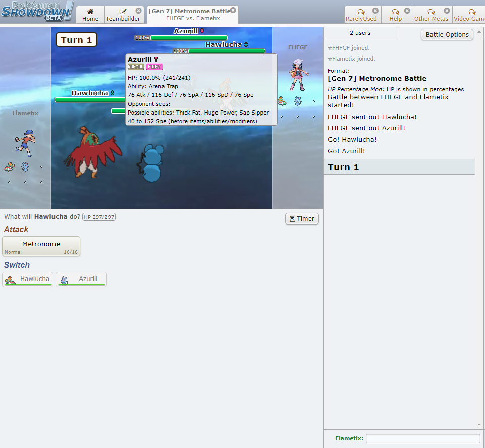
Task: Open the Help chat room tab
Action: tap(396, 15)
